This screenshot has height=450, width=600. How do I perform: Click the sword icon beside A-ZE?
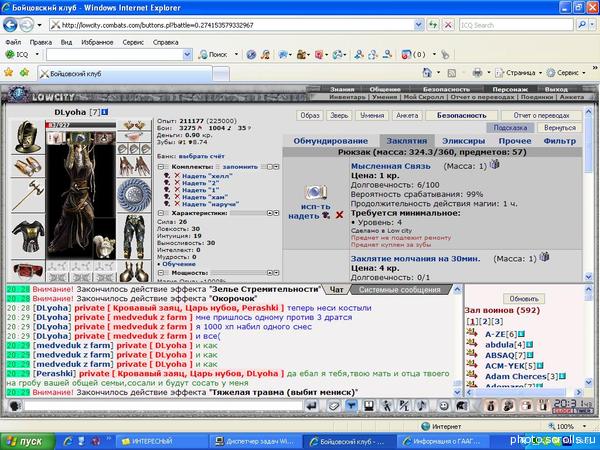tap(472, 333)
